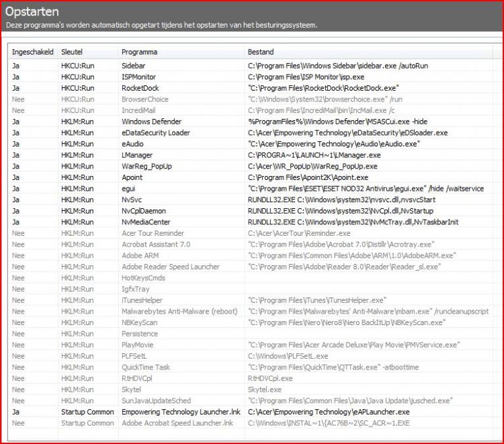This screenshot has width=504, height=444.
Task: Click the browserchoice.exe /run path
Action: pos(325,99)
